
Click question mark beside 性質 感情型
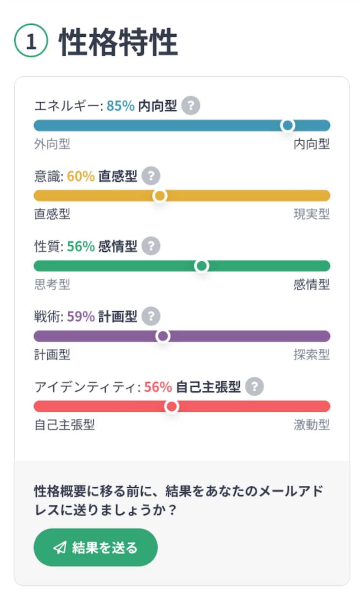coord(151,246)
